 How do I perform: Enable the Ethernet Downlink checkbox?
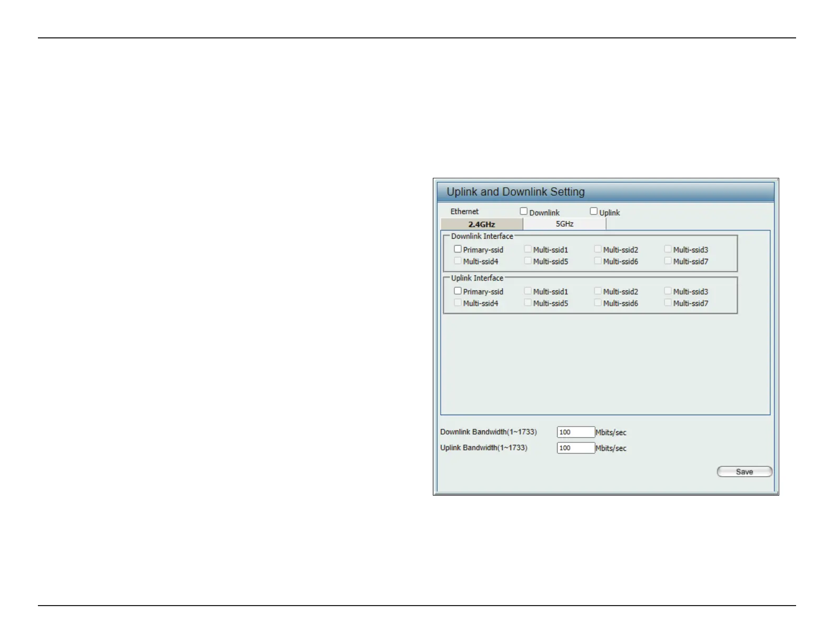point(523,212)
